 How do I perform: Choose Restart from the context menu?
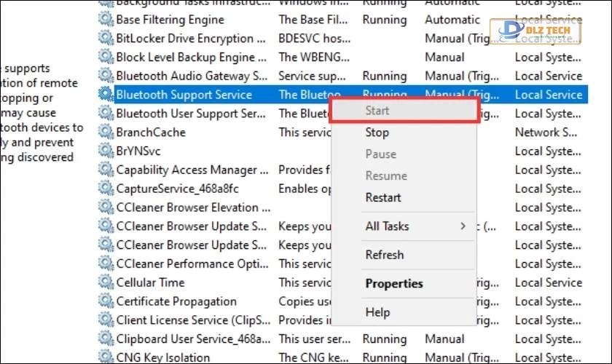pos(382,197)
